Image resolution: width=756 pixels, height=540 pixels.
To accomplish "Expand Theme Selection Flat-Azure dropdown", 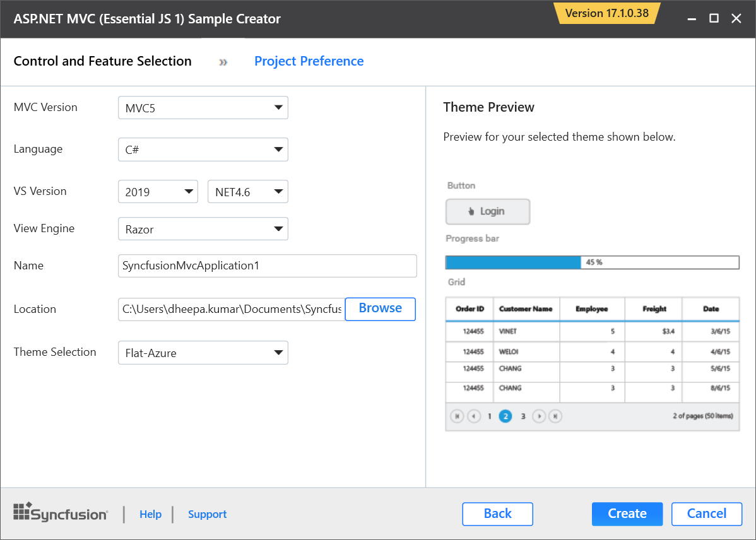I will click(203, 353).
